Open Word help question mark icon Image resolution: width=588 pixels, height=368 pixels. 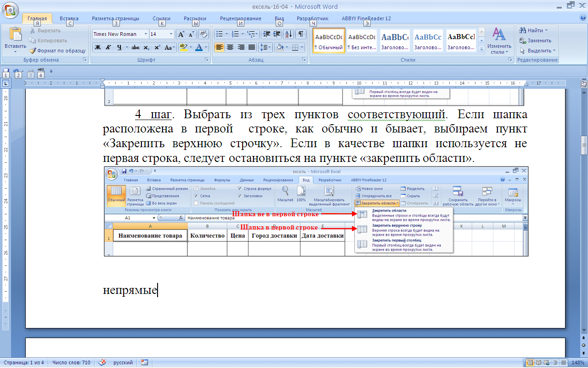pos(583,18)
